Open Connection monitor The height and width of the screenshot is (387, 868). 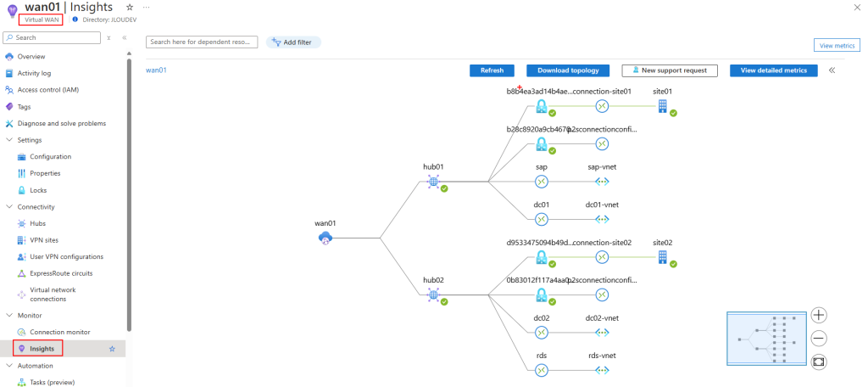click(x=60, y=332)
